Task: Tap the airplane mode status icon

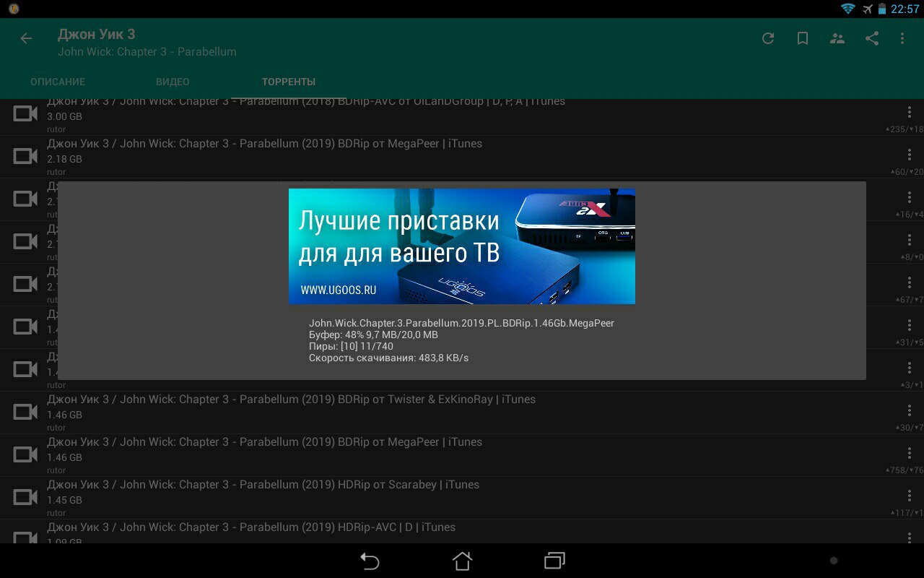Action: click(x=867, y=9)
